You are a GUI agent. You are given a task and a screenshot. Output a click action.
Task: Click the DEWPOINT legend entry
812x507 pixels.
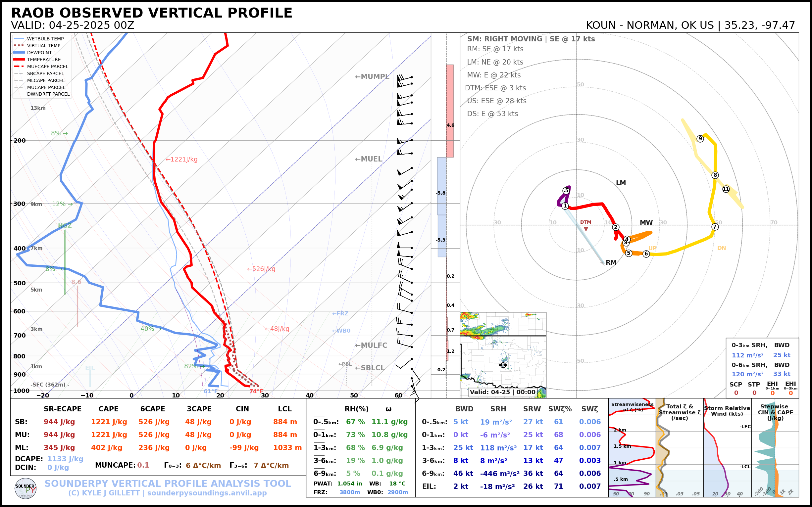39,53
